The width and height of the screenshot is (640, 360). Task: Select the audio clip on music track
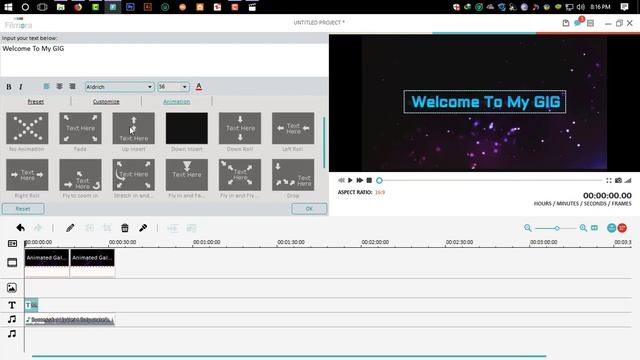[x=70, y=320]
